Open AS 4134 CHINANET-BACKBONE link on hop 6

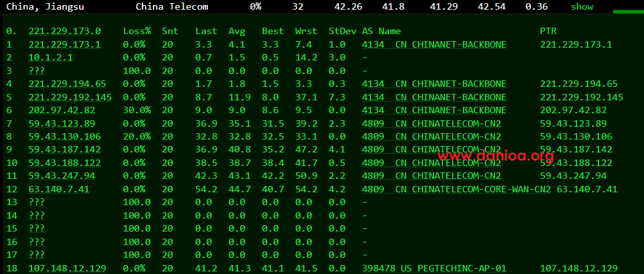434,110
